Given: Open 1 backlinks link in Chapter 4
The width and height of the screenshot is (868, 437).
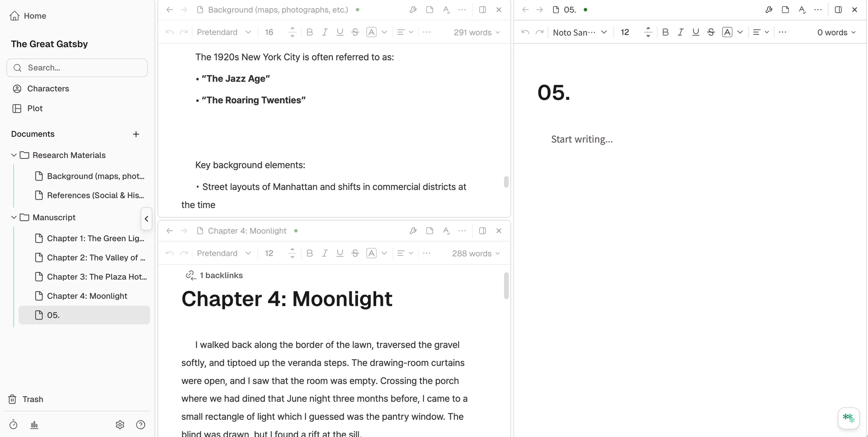Looking at the screenshot, I should click(x=214, y=275).
